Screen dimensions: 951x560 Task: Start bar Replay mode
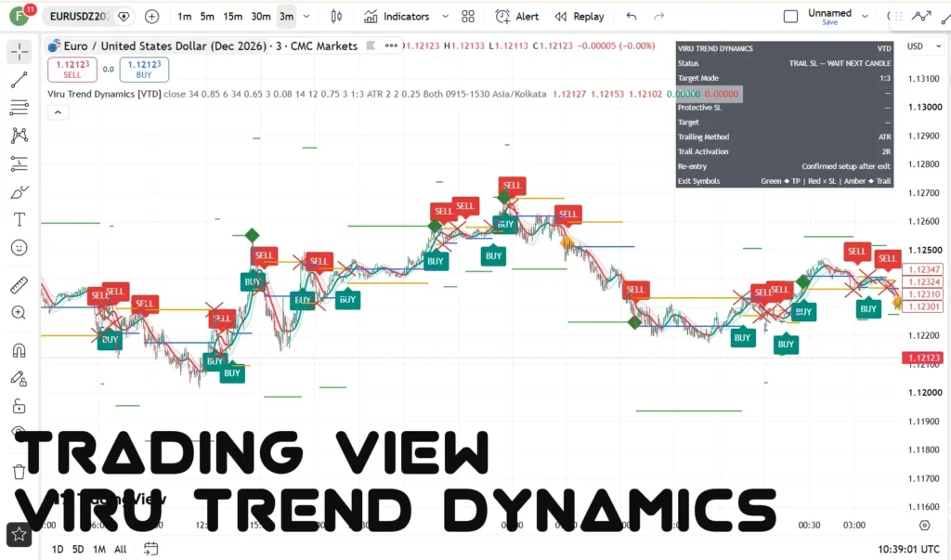pos(580,17)
